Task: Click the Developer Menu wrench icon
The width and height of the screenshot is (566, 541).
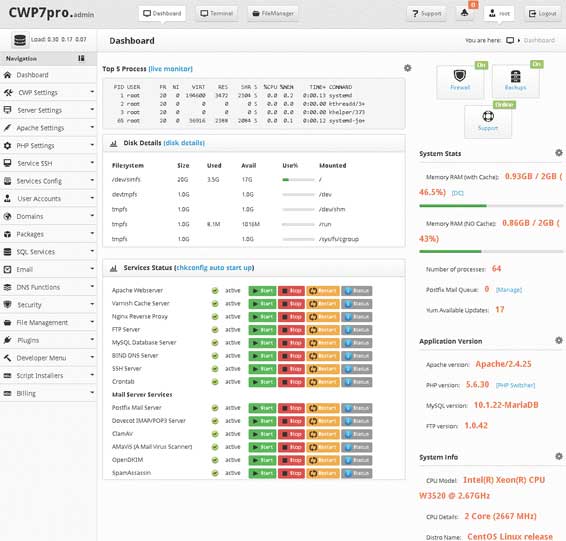Action: click(7, 358)
